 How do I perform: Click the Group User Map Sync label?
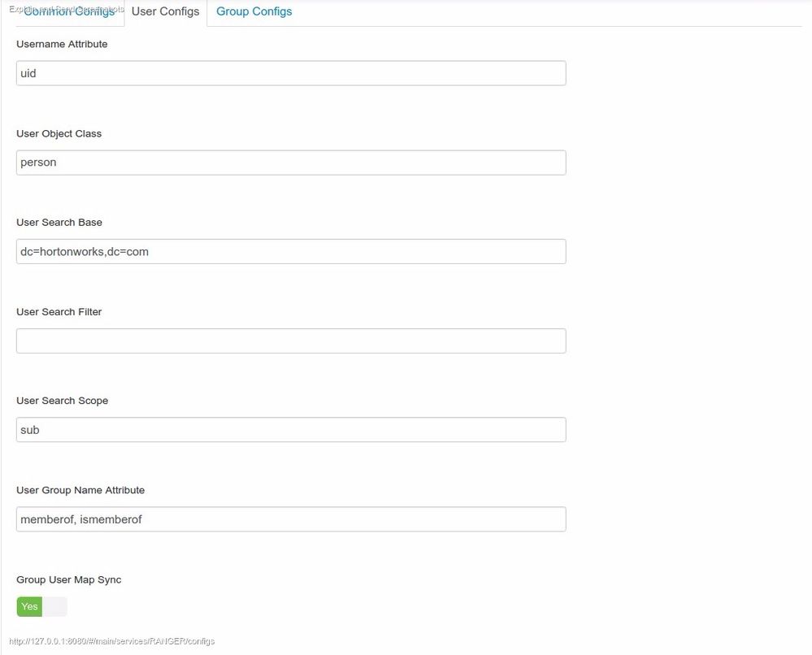pyautogui.click(x=69, y=579)
